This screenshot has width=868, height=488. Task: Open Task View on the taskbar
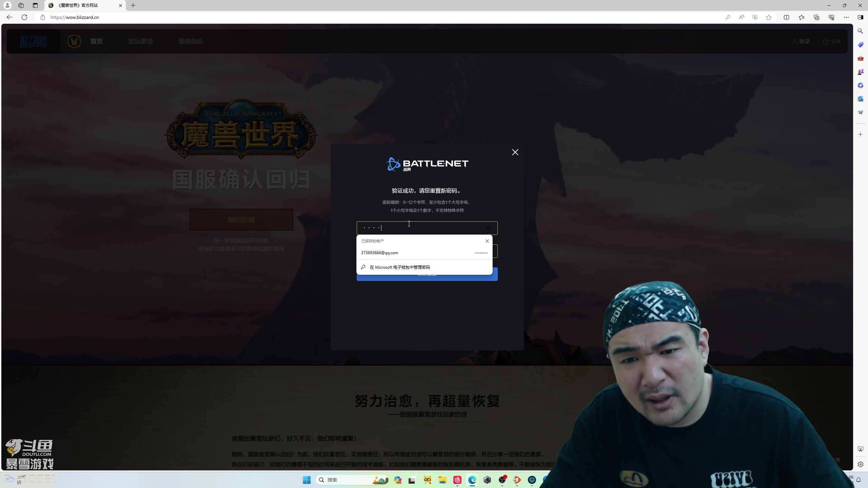(x=412, y=480)
